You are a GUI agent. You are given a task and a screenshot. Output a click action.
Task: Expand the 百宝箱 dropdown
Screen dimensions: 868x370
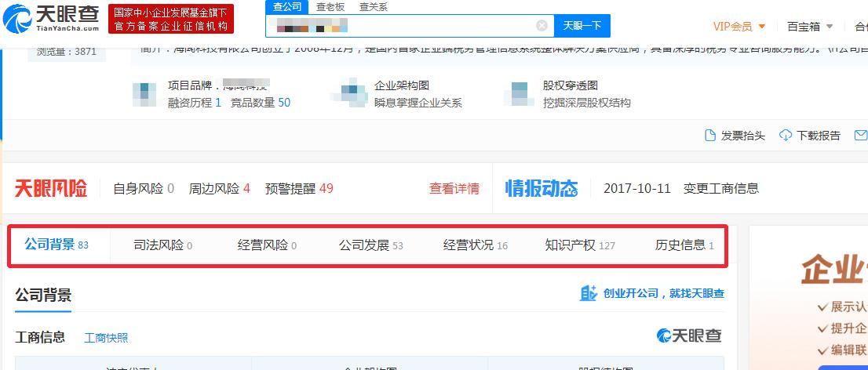[810, 26]
